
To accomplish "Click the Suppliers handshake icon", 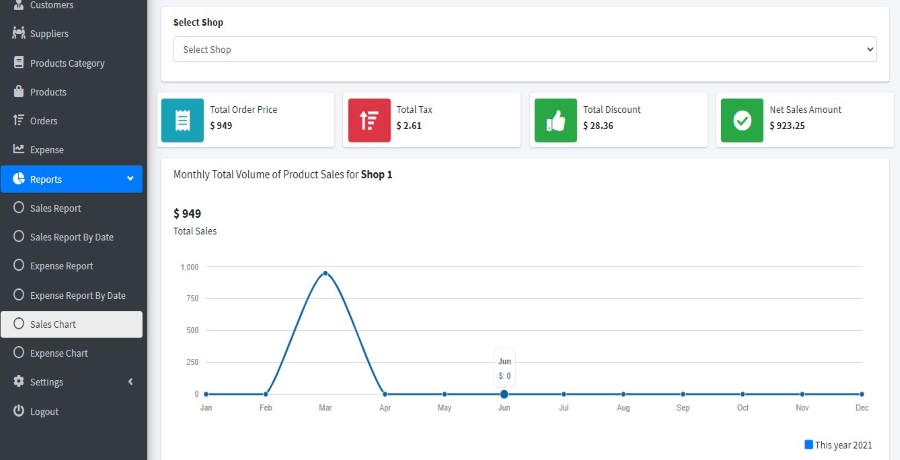I will (x=18, y=34).
